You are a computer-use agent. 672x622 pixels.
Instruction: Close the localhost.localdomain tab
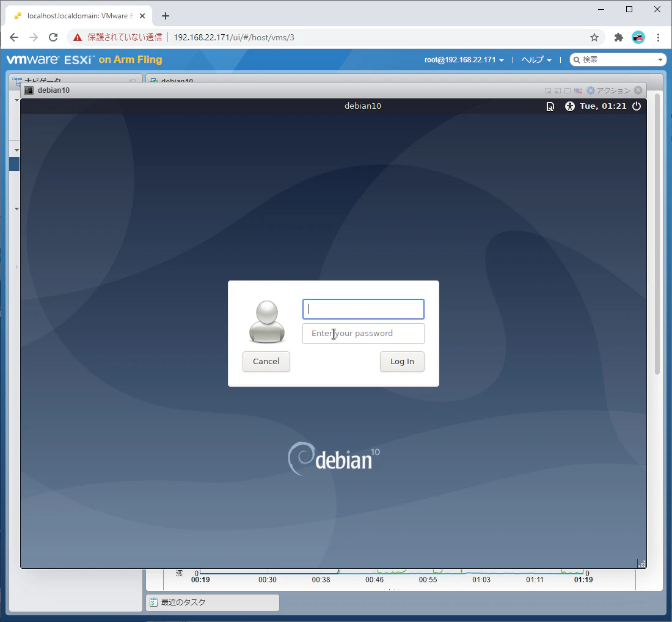pyautogui.click(x=142, y=16)
